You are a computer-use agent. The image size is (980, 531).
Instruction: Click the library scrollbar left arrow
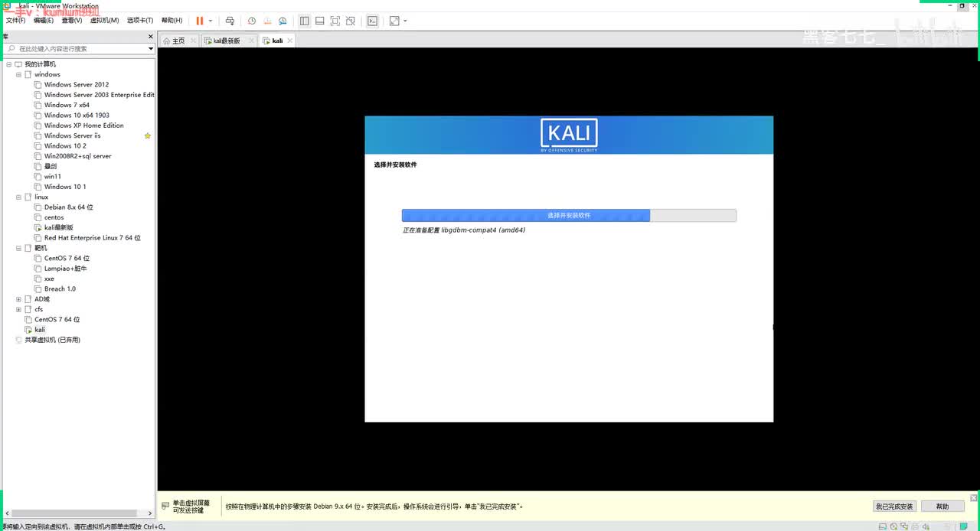pyautogui.click(x=5, y=513)
